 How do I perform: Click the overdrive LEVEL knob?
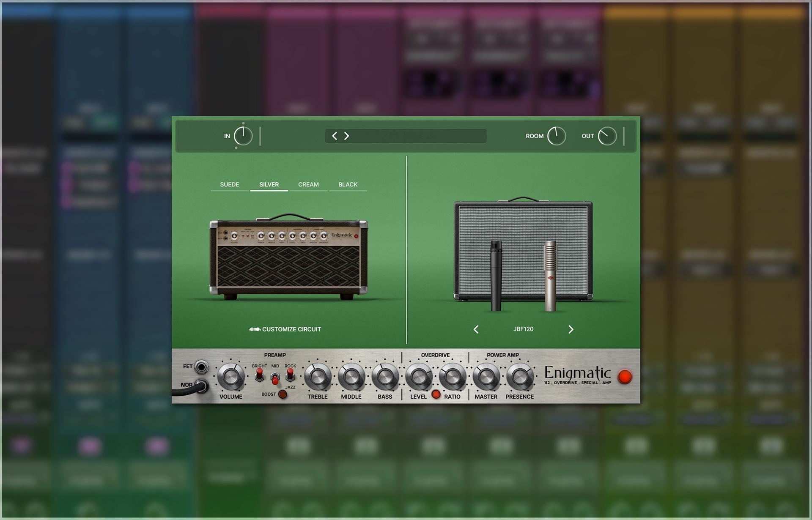click(x=419, y=376)
